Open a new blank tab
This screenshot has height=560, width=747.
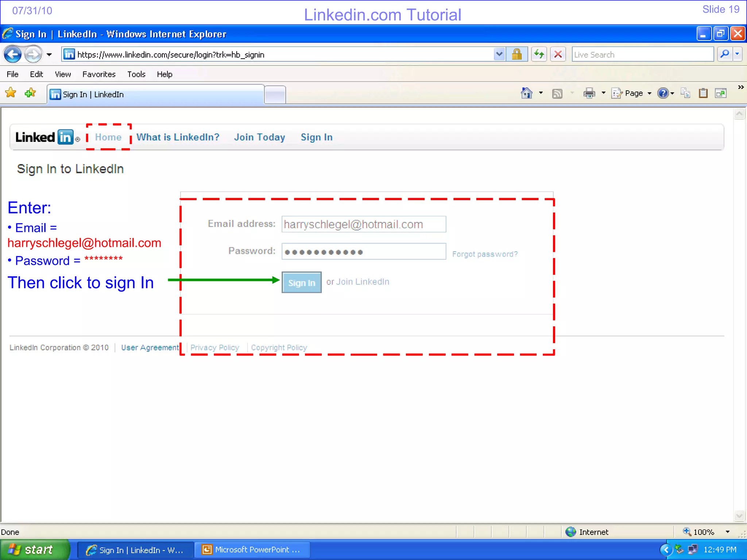click(275, 95)
